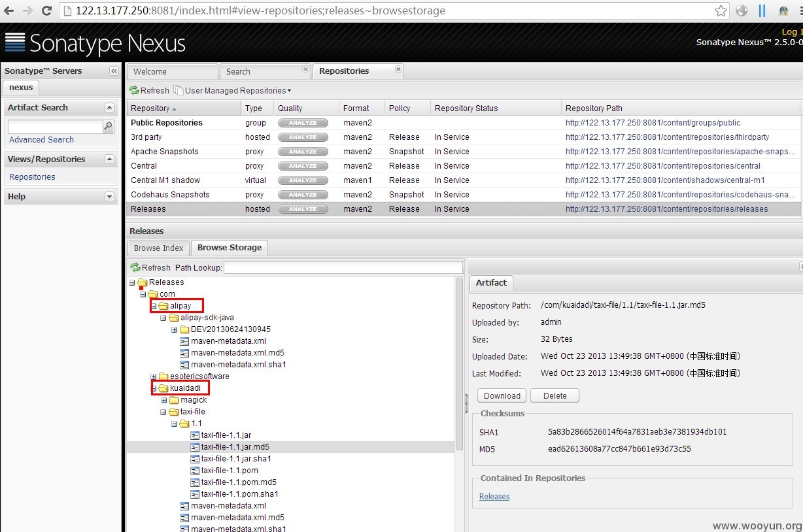The image size is (803, 532).
Task: Open the Releases link under Contained In Repositories
Action: tap(494, 497)
